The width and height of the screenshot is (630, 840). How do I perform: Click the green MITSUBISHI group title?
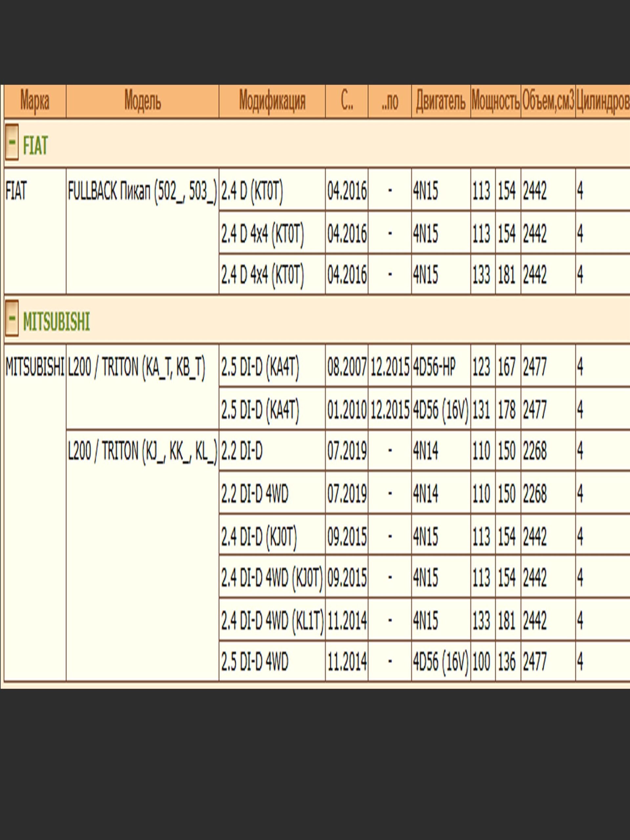click(x=56, y=322)
